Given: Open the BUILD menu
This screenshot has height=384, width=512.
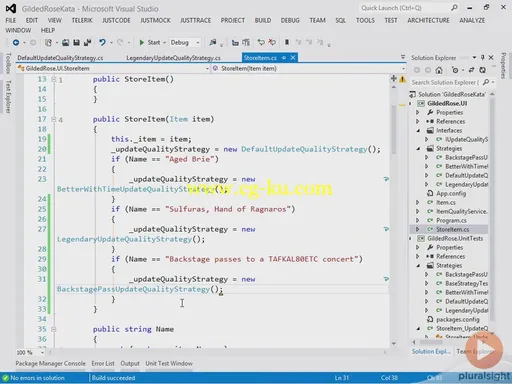Looking at the screenshot, I should click(263, 20).
